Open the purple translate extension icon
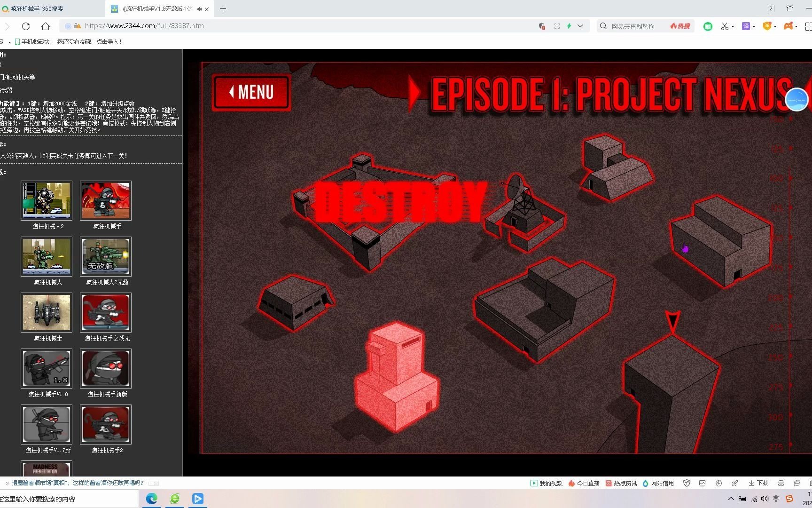The height and width of the screenshot is (508, 812). [x=746, y=26]
